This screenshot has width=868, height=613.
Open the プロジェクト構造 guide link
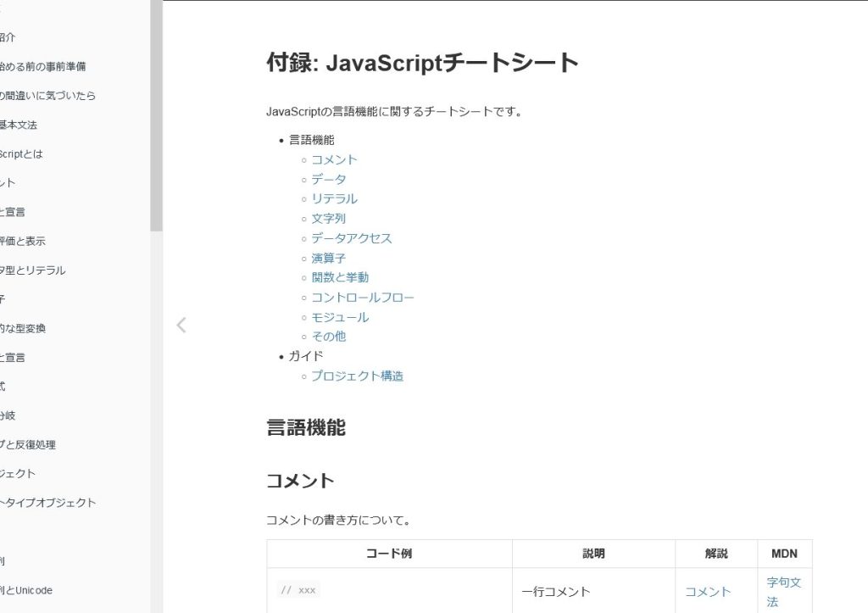pyautogui.click(x=357, y=376)
